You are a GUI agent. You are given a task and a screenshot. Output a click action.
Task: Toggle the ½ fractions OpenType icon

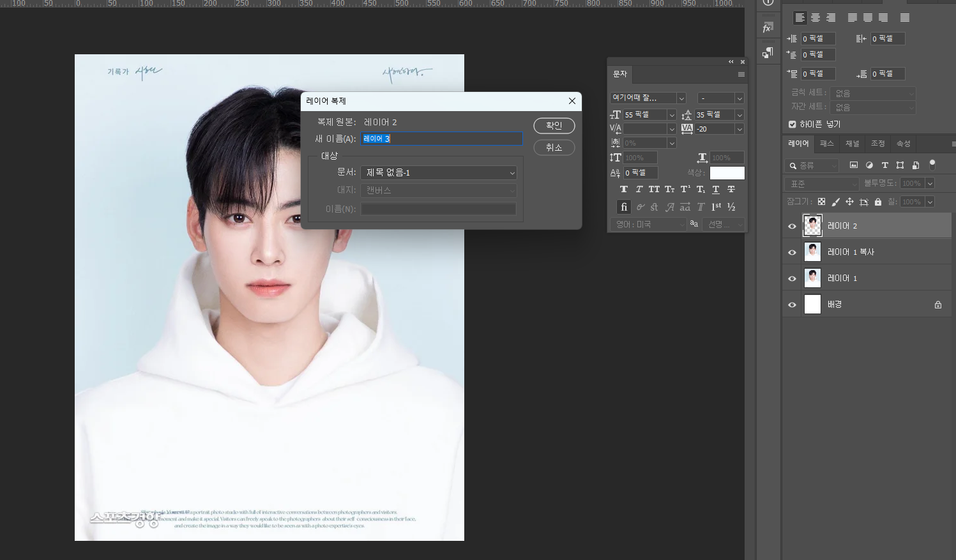pos(731,207)
